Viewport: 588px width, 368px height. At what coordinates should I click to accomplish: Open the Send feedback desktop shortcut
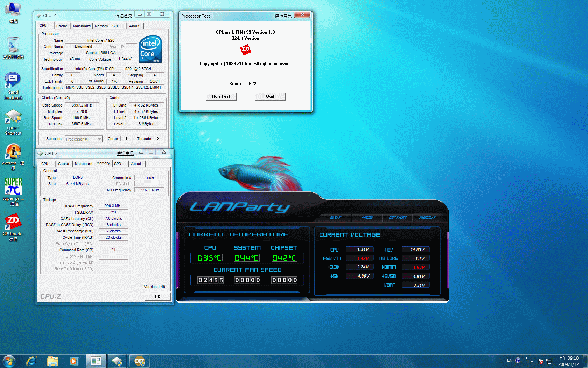(13, 86)
